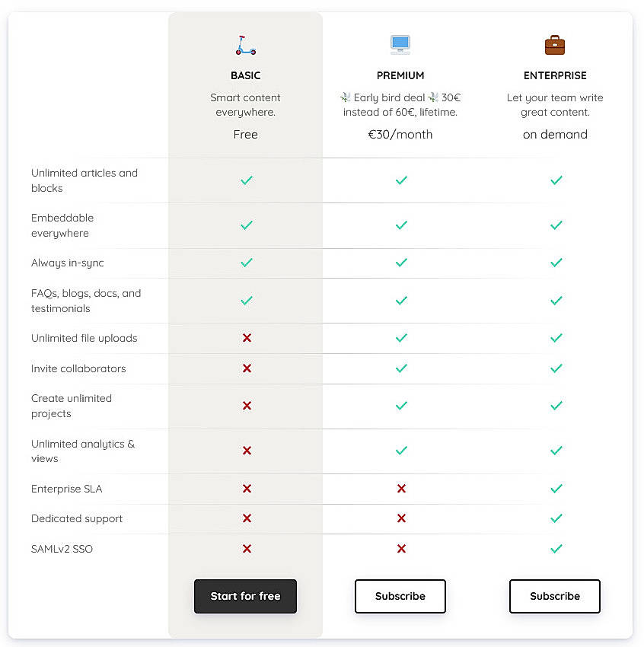Select the ENTERPRISE plan heading
The width and height of the screenshot is (644, 647).
(555, 75)
